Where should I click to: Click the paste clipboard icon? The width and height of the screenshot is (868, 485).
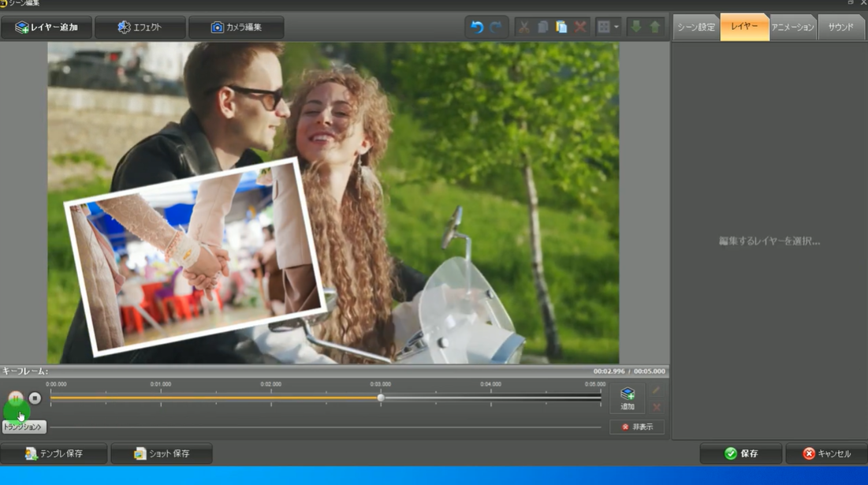[x=561, y=27]
